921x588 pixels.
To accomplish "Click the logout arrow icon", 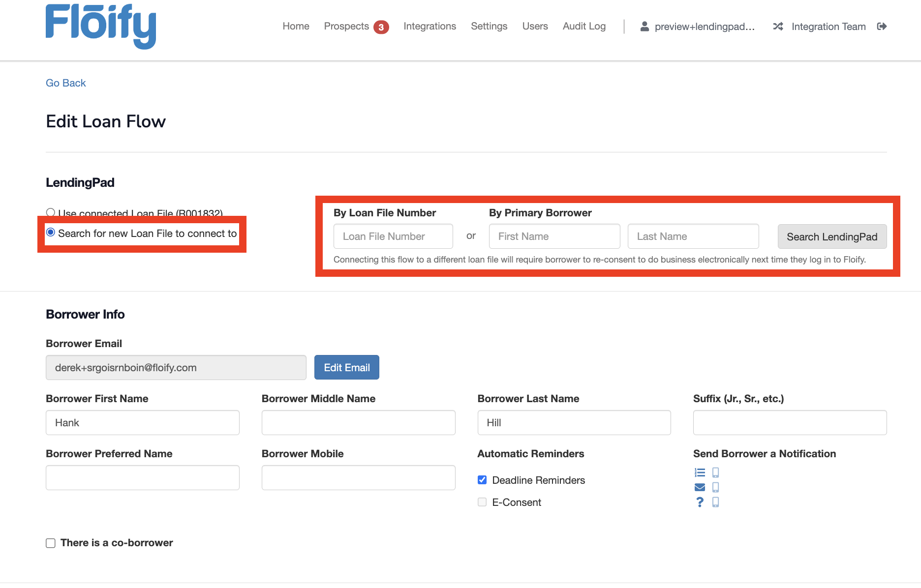I will coord(882,27).
